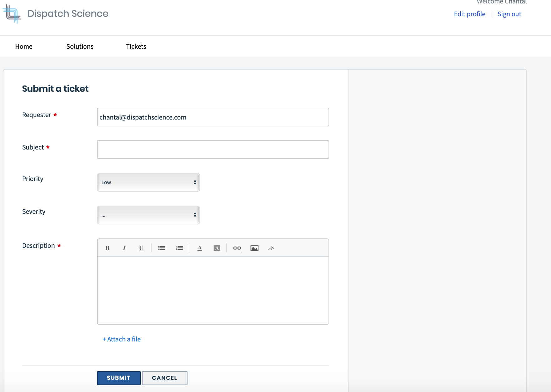Submit the ticket form

pyautogui.click(x=119, y=378)
